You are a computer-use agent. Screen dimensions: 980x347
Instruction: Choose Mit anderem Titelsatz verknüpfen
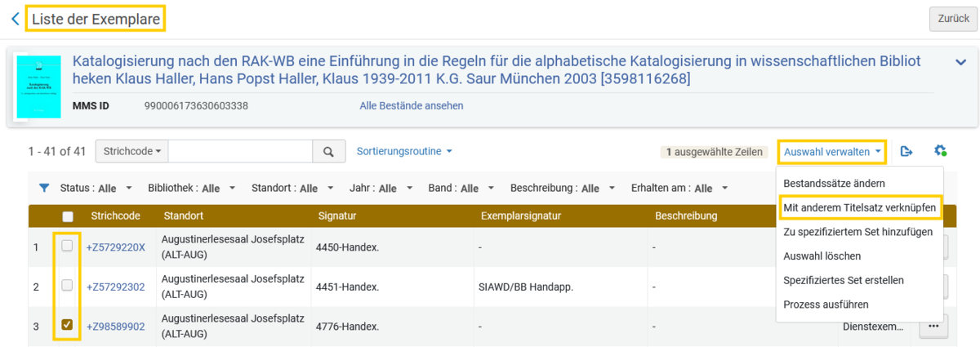point(860,207)
